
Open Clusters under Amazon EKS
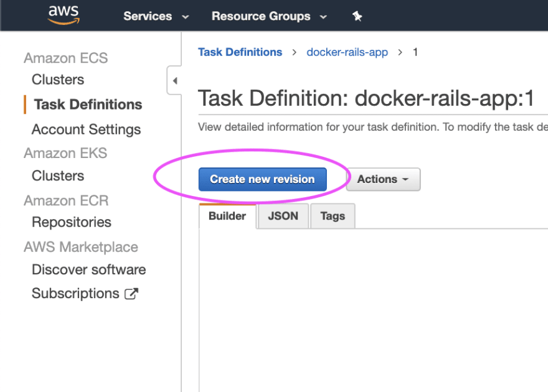58,175
